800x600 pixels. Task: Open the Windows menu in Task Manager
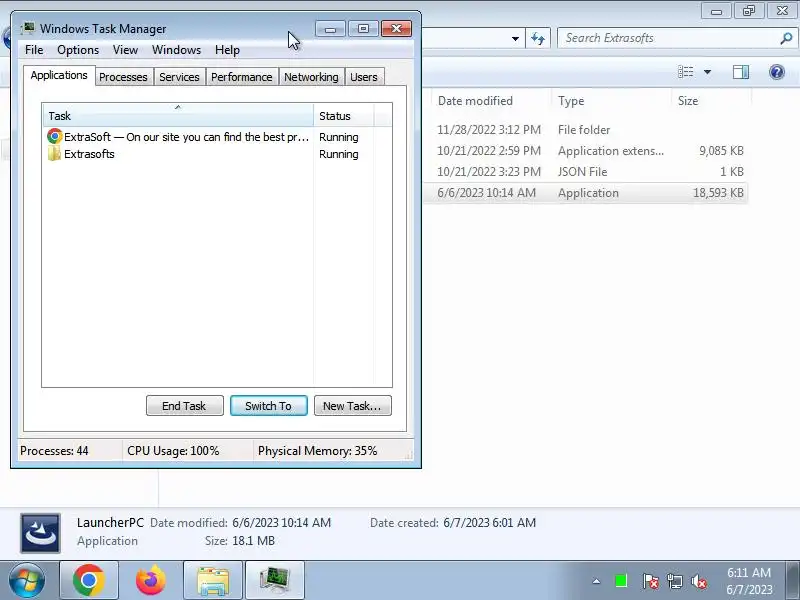[177, 50]
